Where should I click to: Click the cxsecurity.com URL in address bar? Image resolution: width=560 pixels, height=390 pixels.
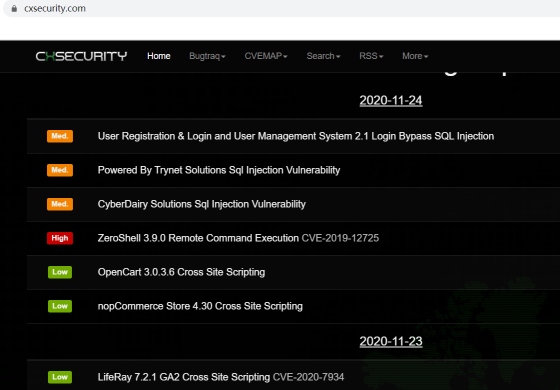55,8
